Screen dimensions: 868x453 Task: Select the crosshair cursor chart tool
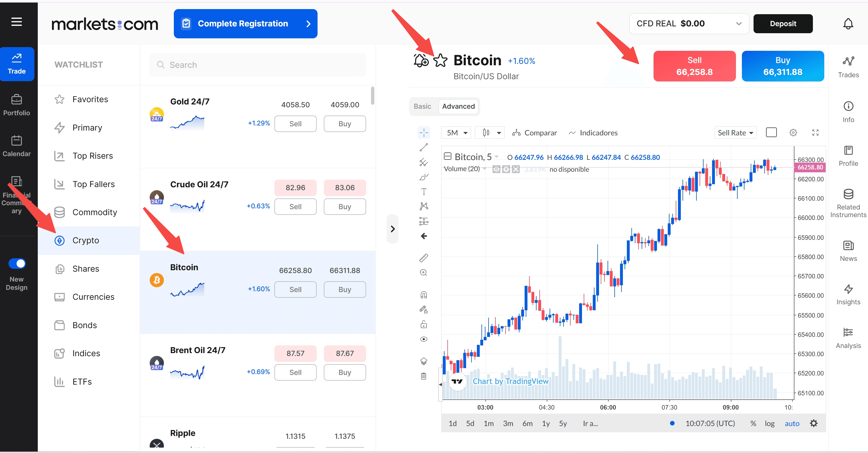(x=423, y=132)
